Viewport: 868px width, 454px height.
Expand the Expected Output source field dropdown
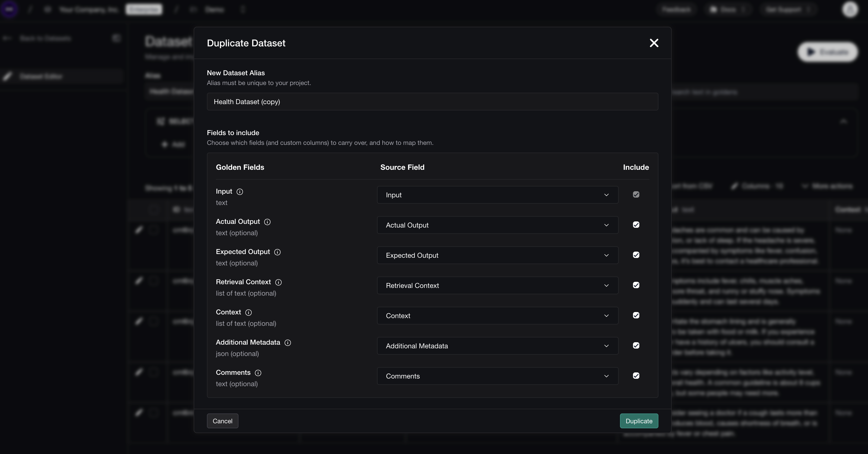tap(497, 255)
